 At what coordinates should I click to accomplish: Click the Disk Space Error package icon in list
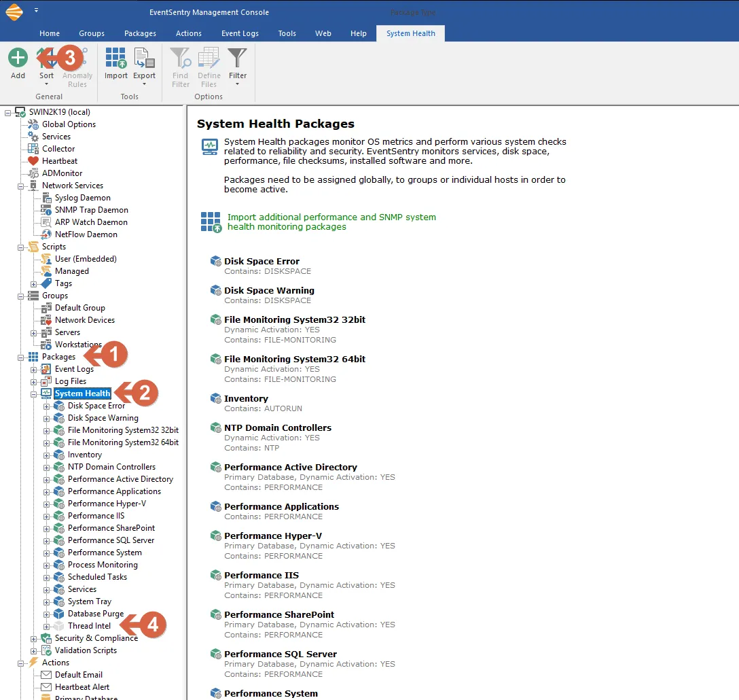216,262
